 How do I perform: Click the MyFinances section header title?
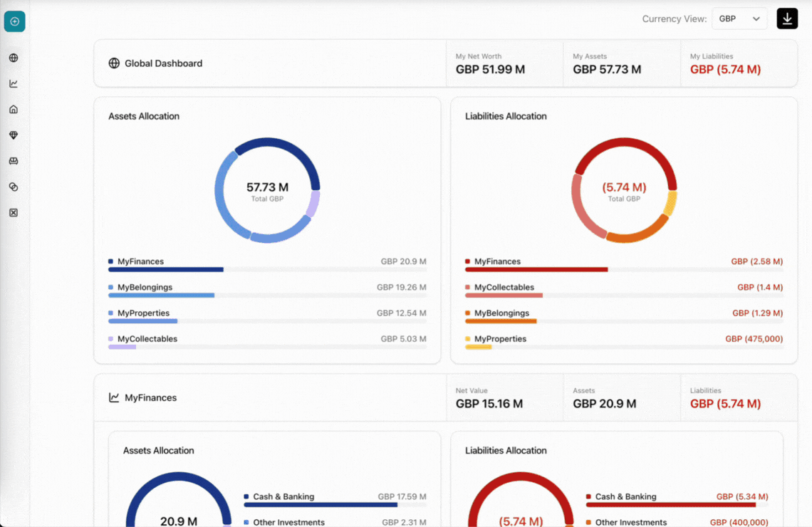point(150,397)
